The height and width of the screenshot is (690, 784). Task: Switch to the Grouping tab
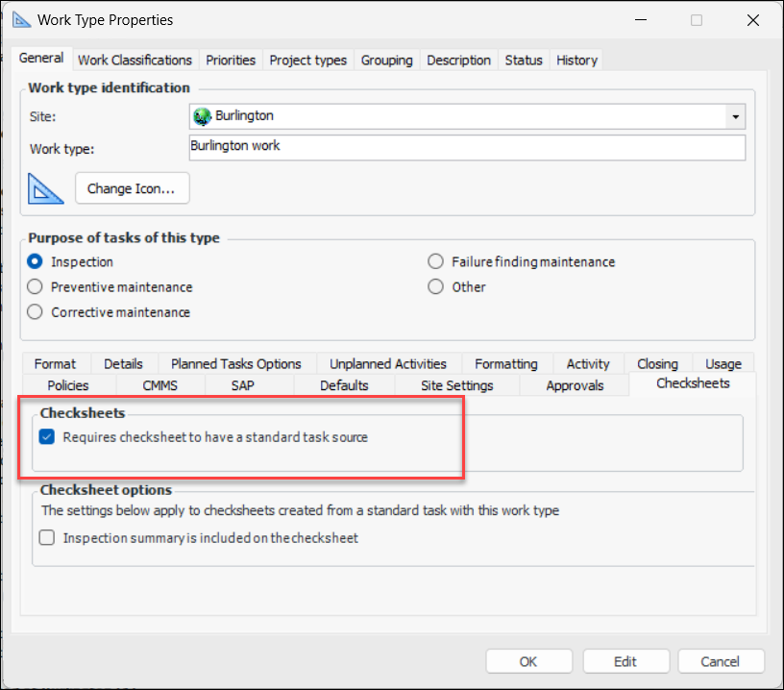click(x=387, y=60)
